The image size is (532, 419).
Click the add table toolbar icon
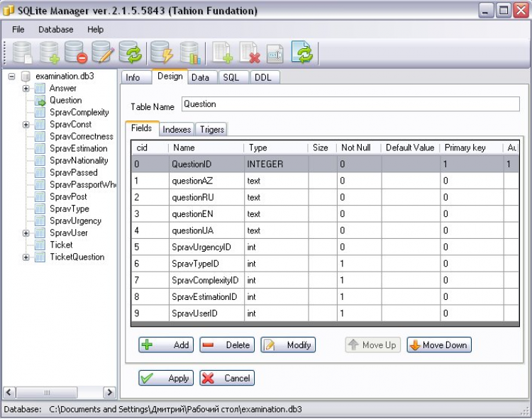point(223,52)
